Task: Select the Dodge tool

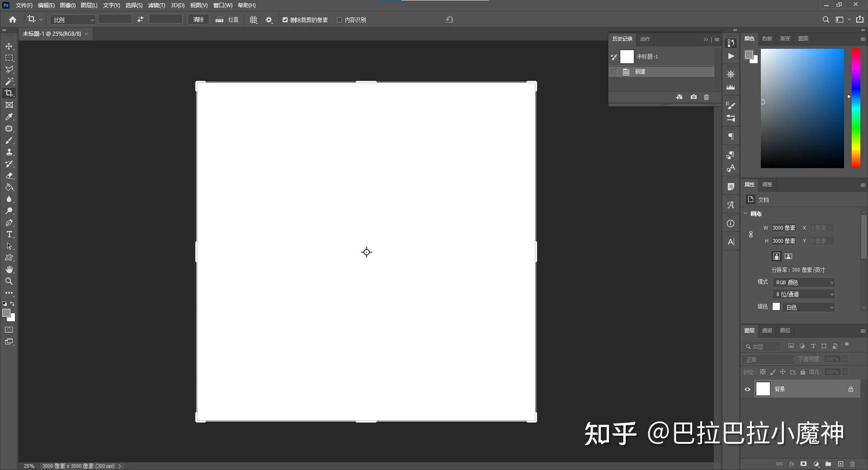Action: 9,211
